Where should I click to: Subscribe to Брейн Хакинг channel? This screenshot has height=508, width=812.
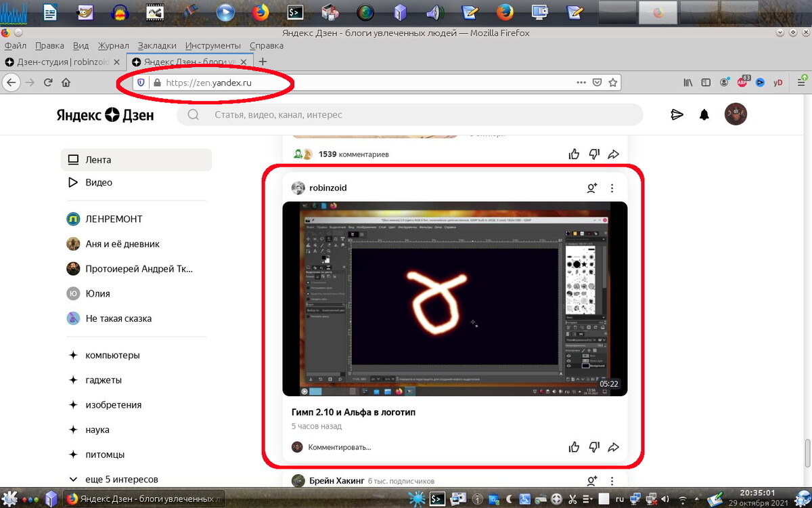point(592,480)
